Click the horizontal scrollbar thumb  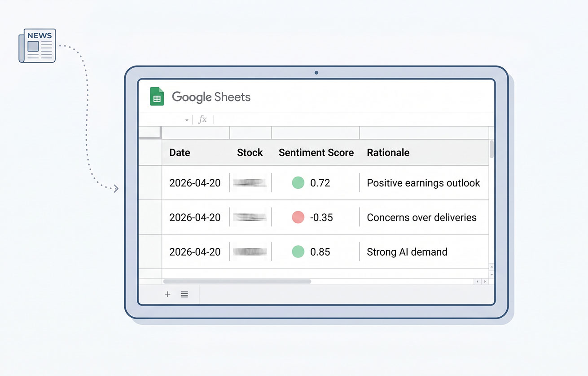[x=237, y=282]
